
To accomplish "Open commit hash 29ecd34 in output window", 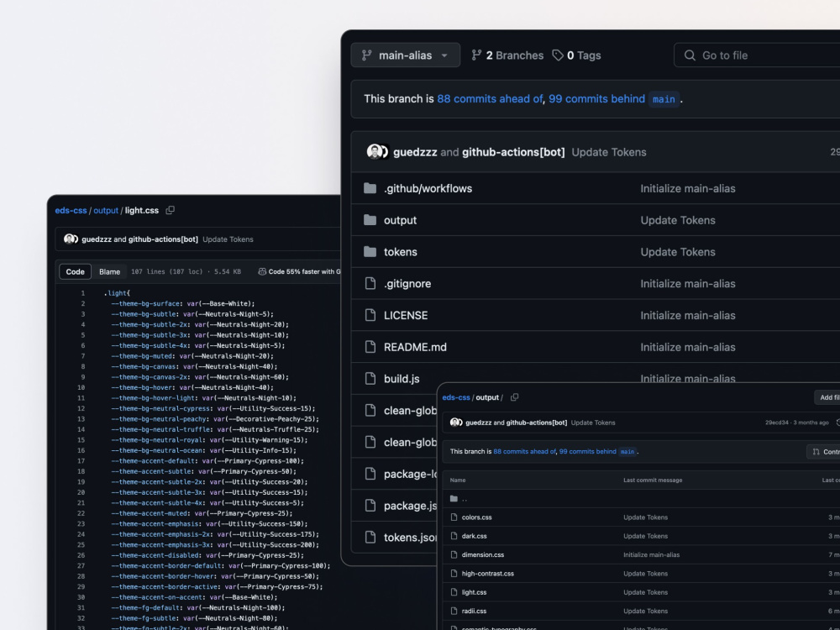I will [776, 423].
